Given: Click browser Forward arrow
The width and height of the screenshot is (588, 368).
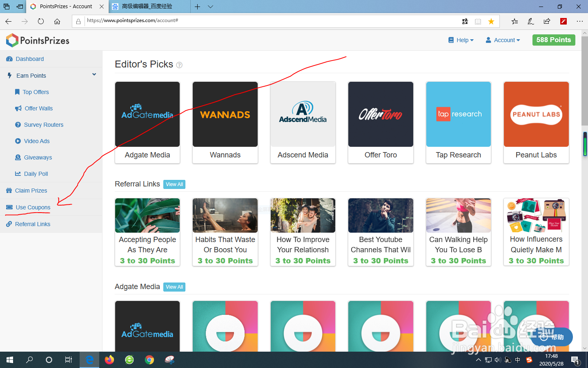Looking at the screenshot, I should pos(24,21).
